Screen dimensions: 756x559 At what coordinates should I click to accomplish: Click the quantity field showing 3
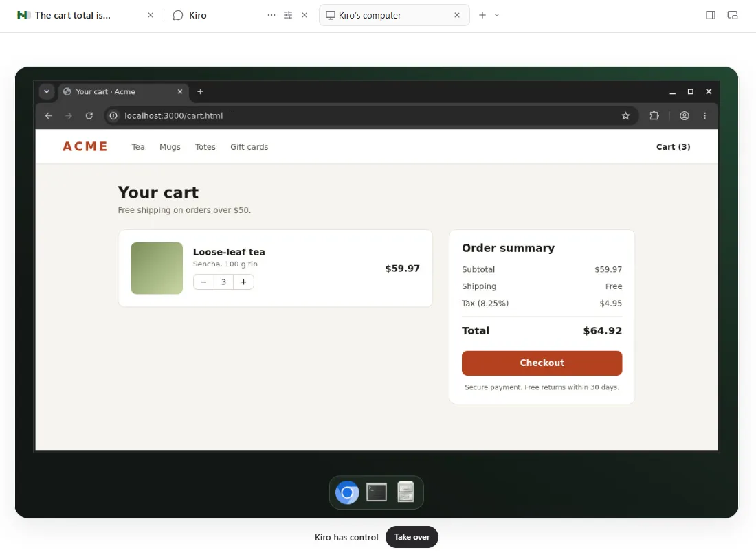[x=224, y=282]
